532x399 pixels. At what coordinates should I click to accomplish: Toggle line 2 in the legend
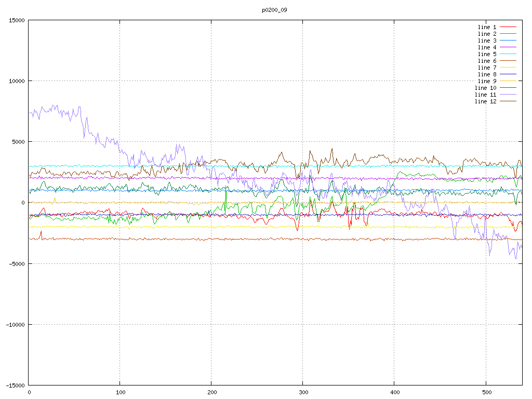487,34
